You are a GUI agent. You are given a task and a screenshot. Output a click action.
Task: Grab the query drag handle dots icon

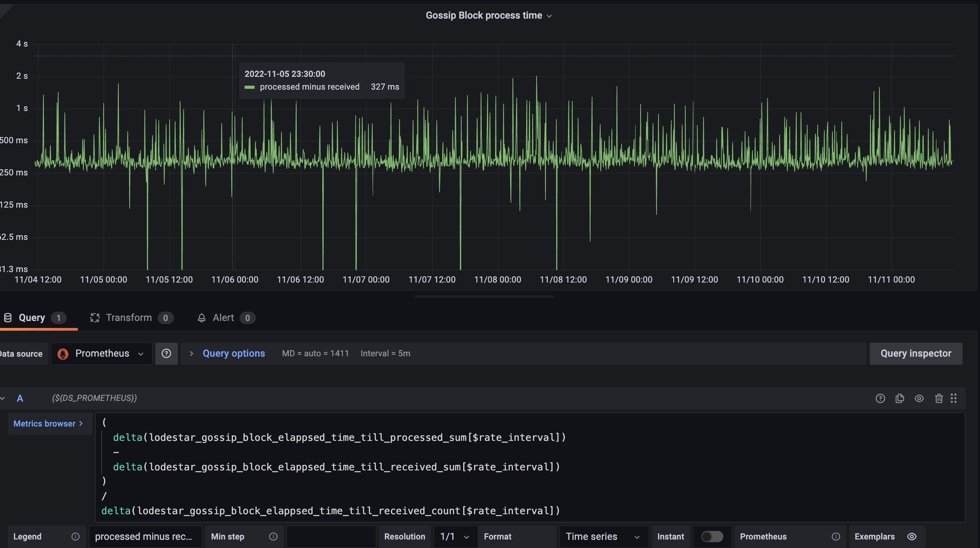tap(954, 398)
